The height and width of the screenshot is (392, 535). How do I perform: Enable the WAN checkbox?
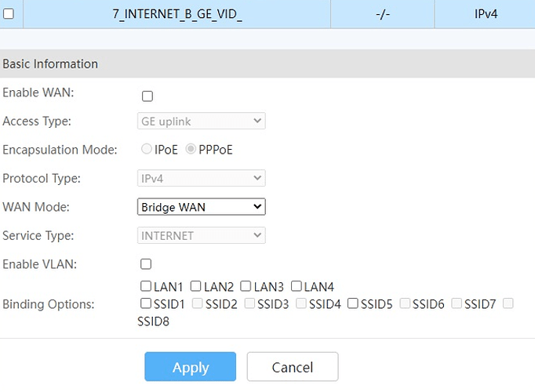147,96
